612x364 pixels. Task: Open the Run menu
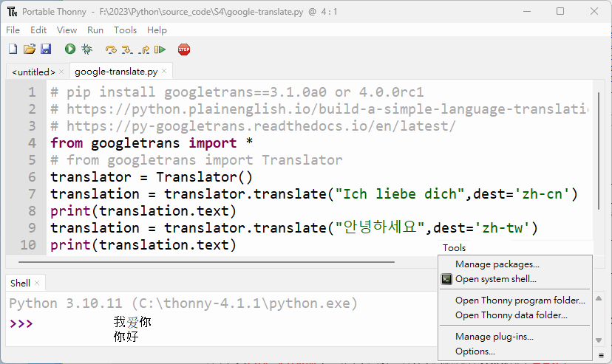(95, 30)
